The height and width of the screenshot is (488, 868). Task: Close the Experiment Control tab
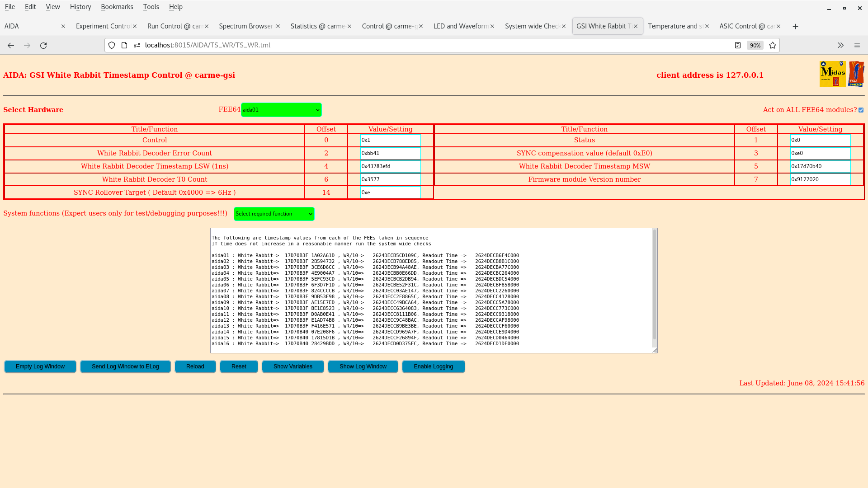click(x=135, y=26)
